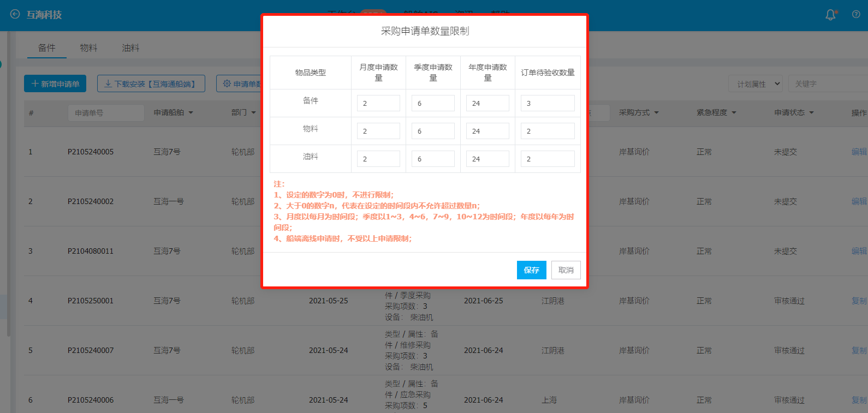Click 下载安装【互海通船端】 button
The width and height of the screenshot is (868, 413).
[151, 83]
